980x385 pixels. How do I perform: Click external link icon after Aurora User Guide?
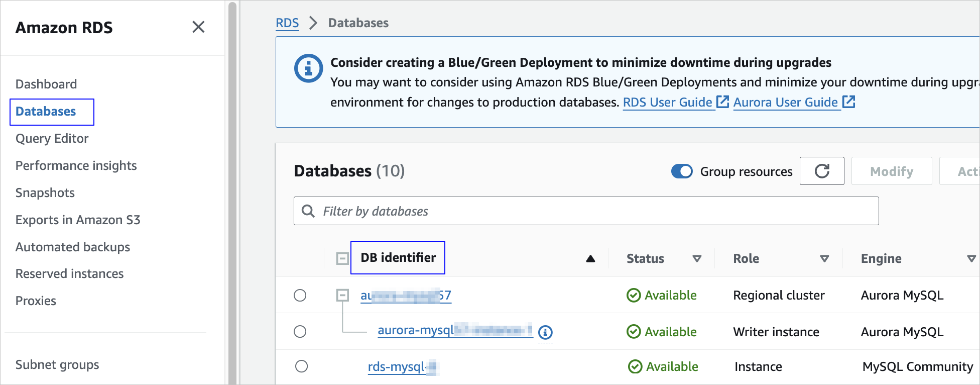[x=848, y=102]
